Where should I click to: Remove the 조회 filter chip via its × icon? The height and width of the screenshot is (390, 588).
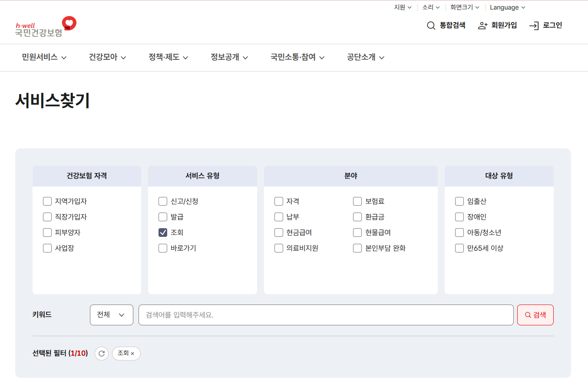tap(132, 354)
